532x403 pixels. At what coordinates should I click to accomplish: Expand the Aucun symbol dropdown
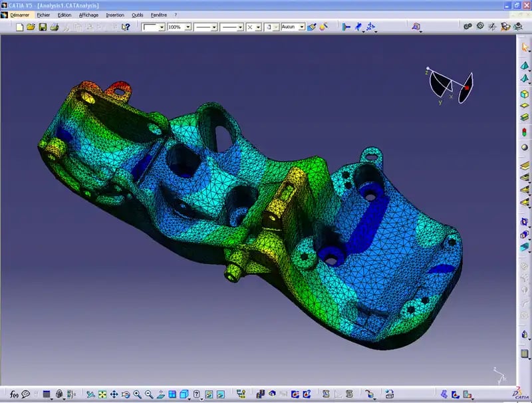[x=301, y=27]
